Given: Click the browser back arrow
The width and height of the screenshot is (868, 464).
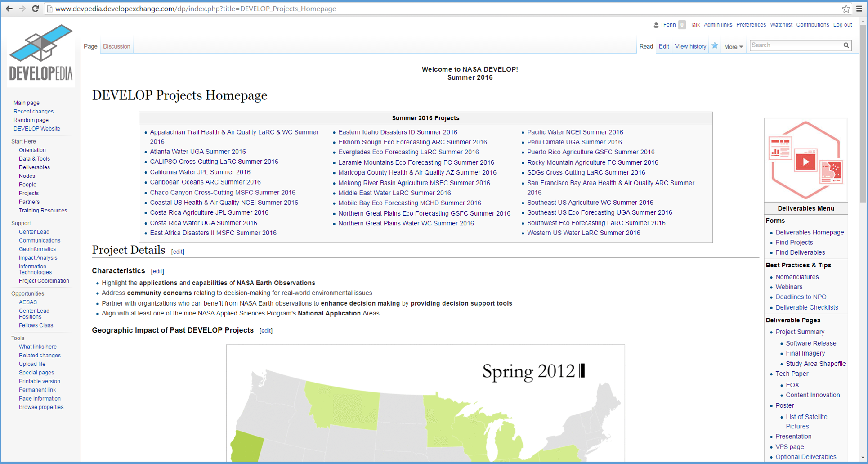Looking at the screenshot, I should coord(9,9).
